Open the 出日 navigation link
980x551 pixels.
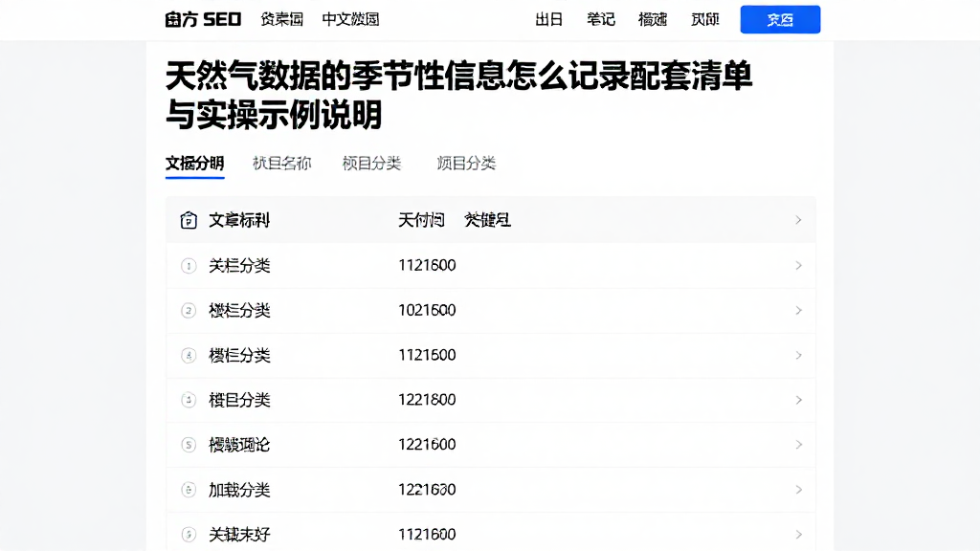pyautogui.click(x=548, y=19)
